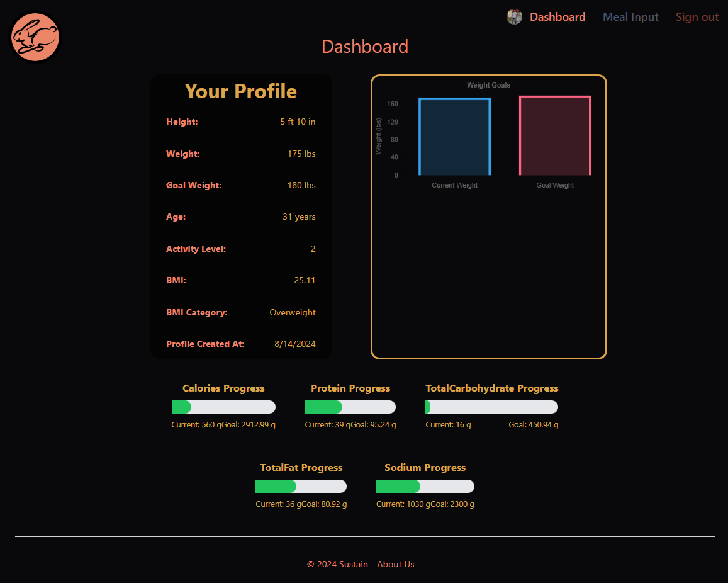This screenshot has width=728, height=583.
Task: Click the Dashboard page title
Action: click(365, 46)
